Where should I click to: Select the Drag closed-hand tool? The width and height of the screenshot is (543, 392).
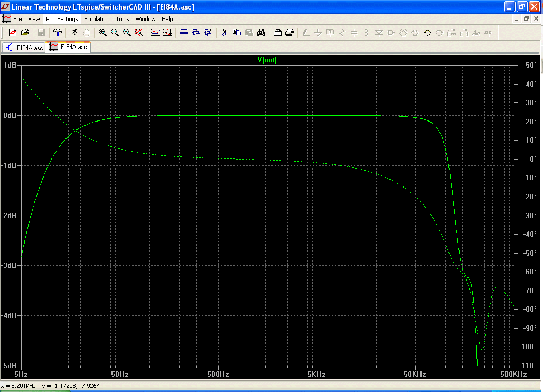[x=415, y=33]
